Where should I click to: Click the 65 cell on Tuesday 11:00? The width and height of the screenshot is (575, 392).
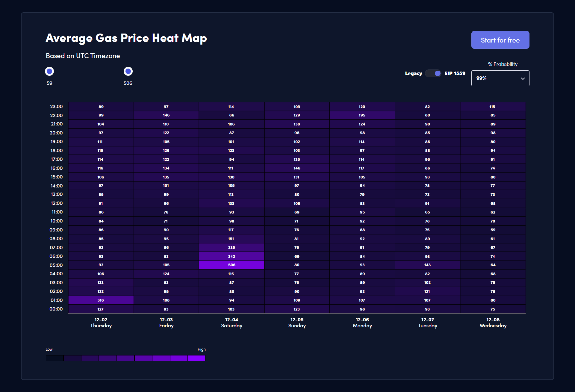(x=427, y=212)
